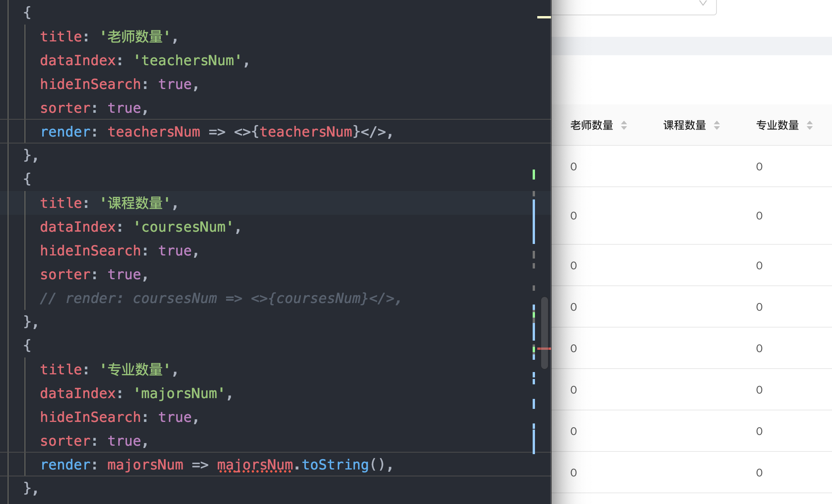Click the sorter icon beside 专业数量 header
Screen dimensions: 832x504
point(810,125)
